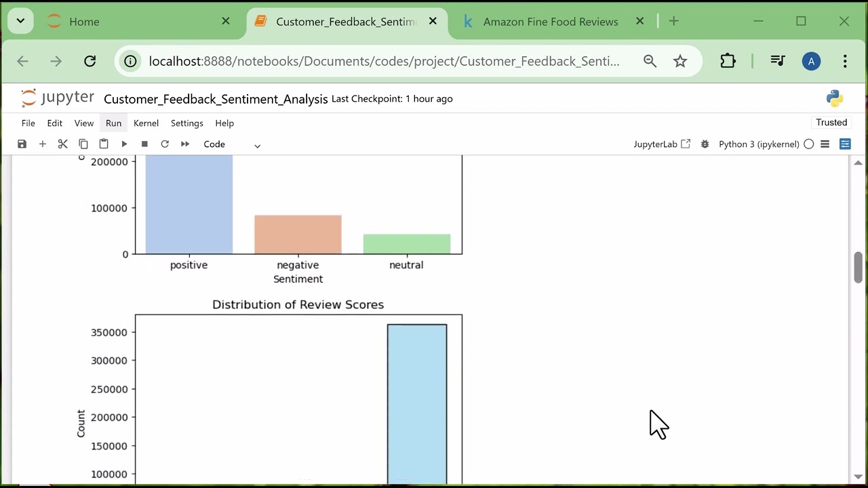Click the scrollbar down arrow
The image size is (868, 488).
coord(858,476)
